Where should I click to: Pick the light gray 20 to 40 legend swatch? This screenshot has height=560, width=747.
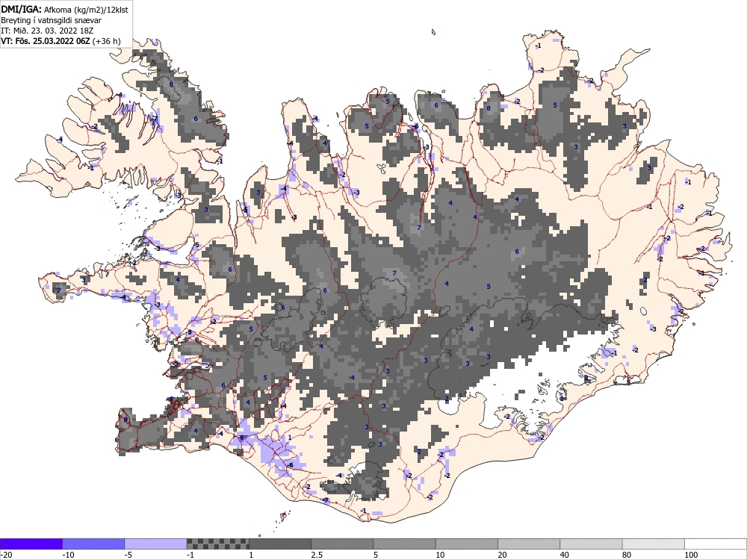point(529,544)
